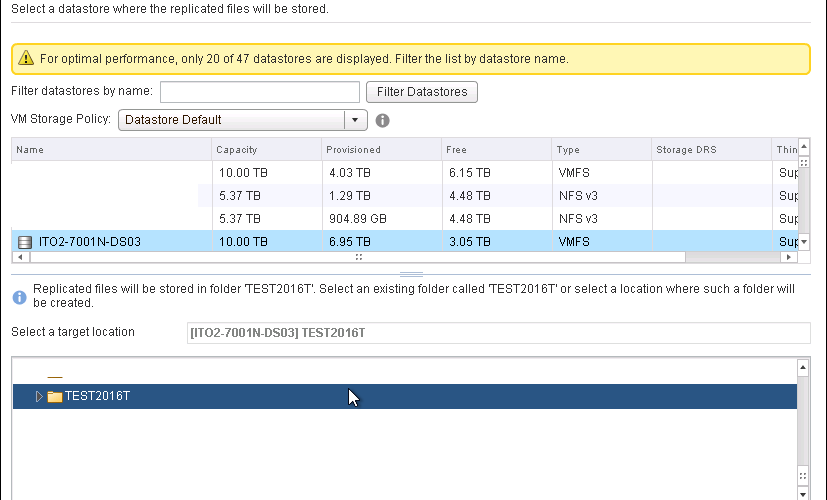Sort by the Provisioned column header

[x=381, y=150]
